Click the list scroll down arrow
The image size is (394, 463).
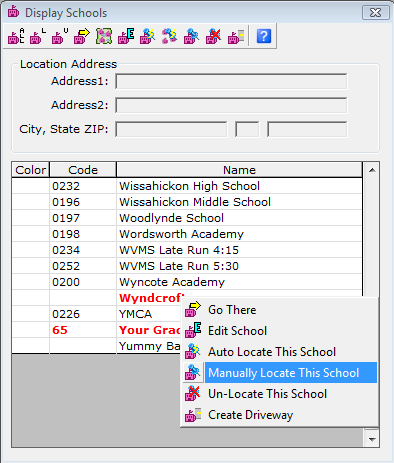click(372, 439)
